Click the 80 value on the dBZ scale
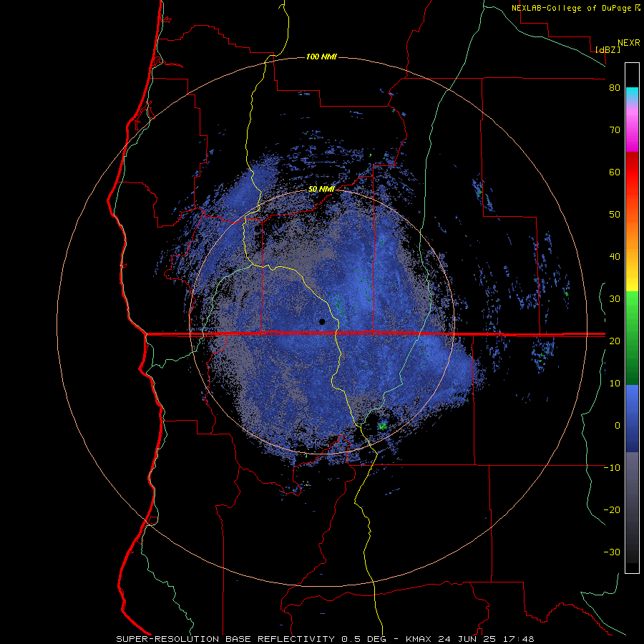 [615, 88]
